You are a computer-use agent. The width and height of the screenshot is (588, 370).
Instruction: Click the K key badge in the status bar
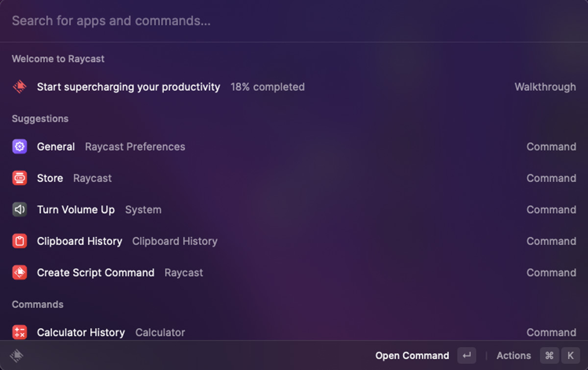570,355
